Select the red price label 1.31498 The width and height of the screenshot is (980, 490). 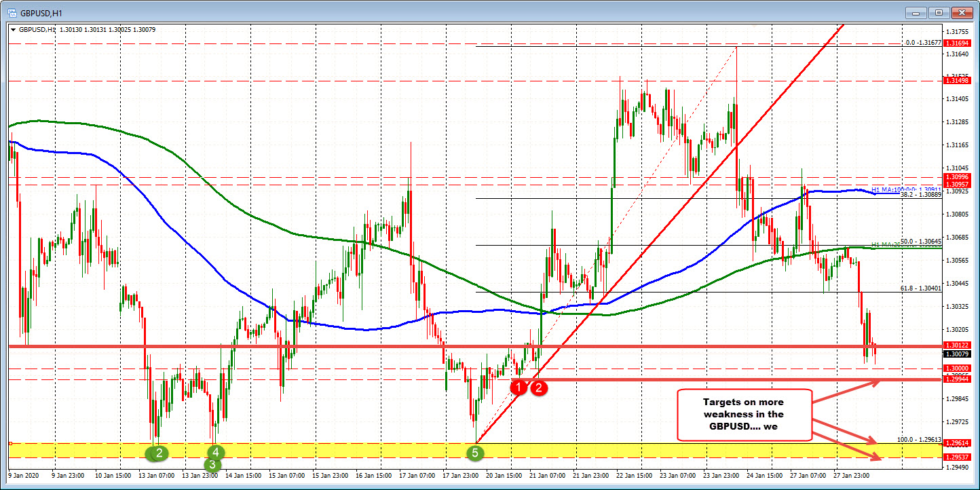tap(958, 81)
